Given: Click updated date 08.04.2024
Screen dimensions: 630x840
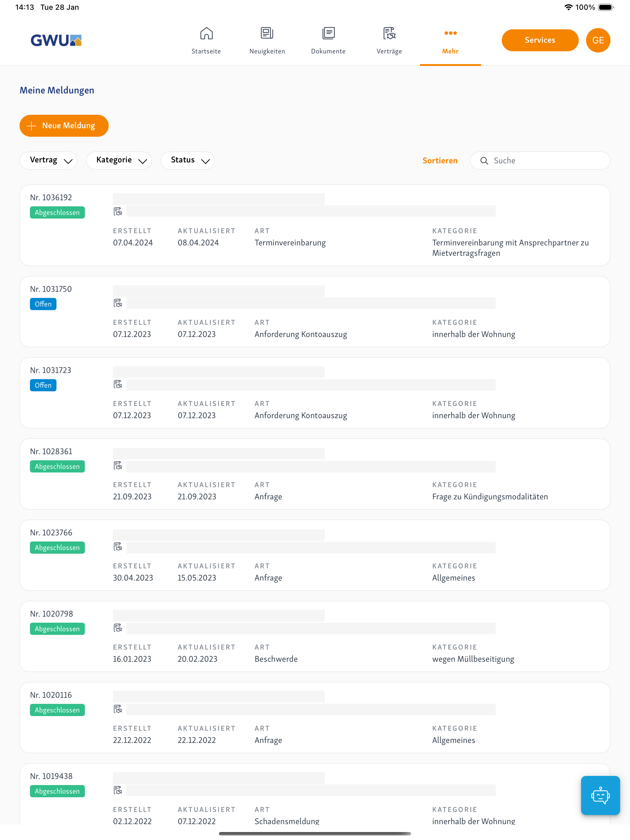Looking at the screenshot, I should [198, 243].
